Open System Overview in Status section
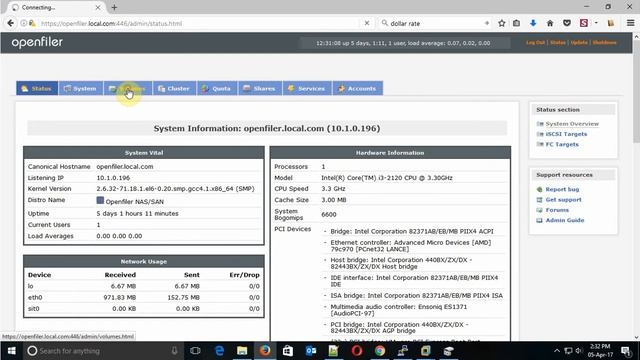Viewport: 640px width, 360px height. [x=572, y=124]
